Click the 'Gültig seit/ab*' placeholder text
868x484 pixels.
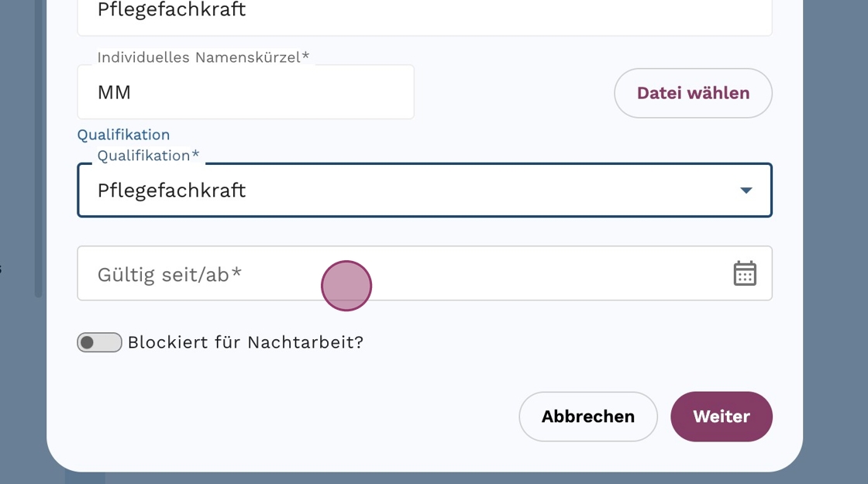pos(170,274)
